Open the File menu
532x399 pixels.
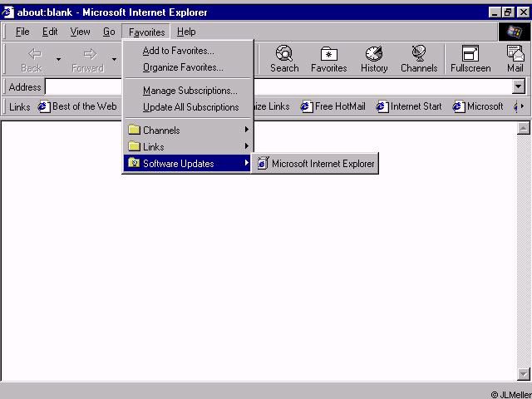click(x=22, y=32)
